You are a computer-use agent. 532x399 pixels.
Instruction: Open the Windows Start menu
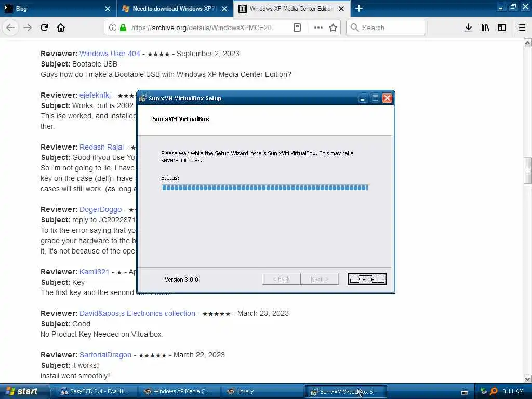[24, 392]
